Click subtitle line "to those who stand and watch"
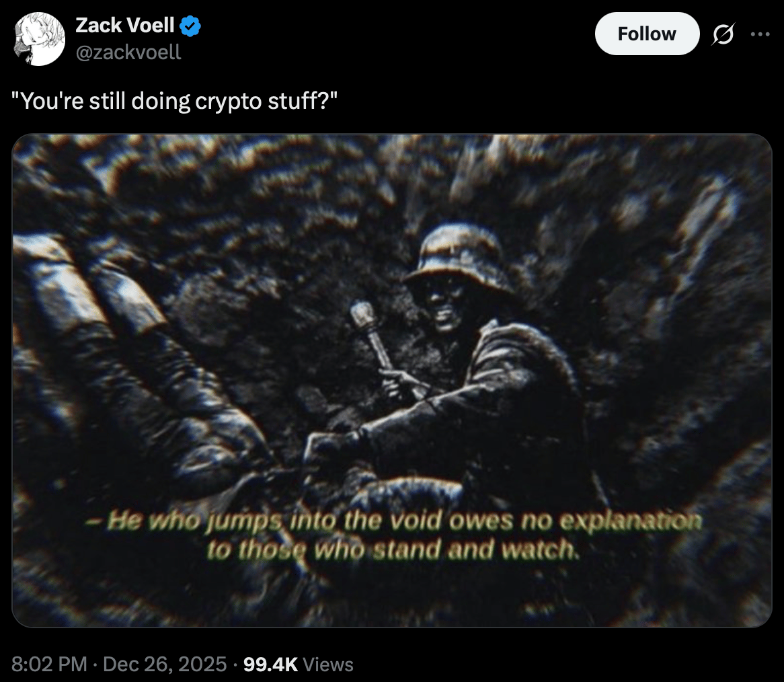The width and height of the screenshot is (784, 682). tap(393, 550)
